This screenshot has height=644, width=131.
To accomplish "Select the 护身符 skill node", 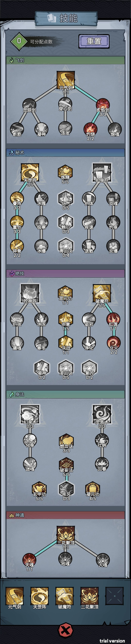I will (x=102, y=172).
